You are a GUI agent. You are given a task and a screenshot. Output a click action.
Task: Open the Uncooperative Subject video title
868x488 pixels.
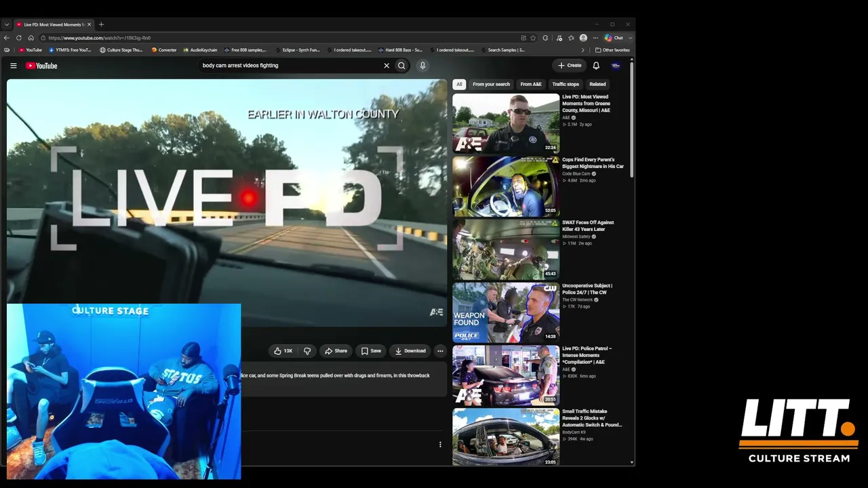click(x=587, y=289)
